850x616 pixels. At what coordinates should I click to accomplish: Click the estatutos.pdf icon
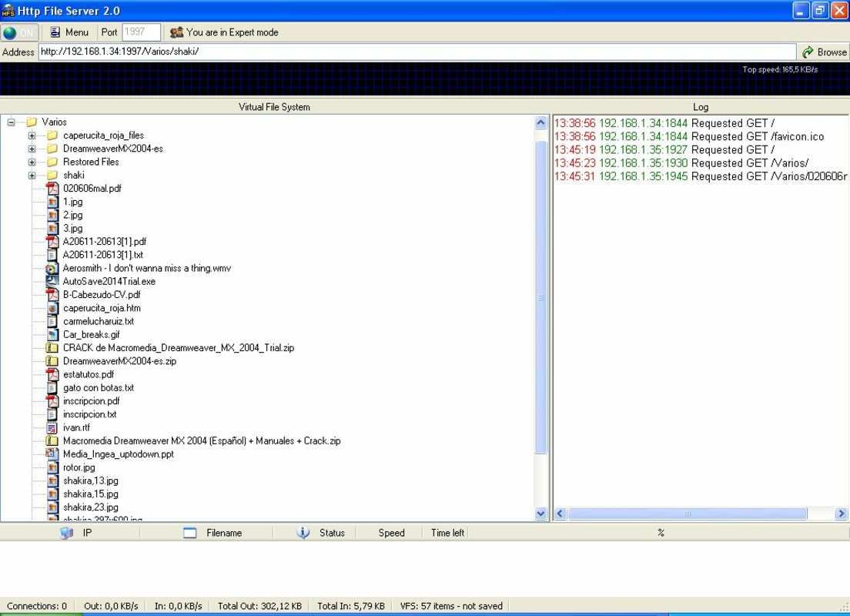click(x=52, y=374)
